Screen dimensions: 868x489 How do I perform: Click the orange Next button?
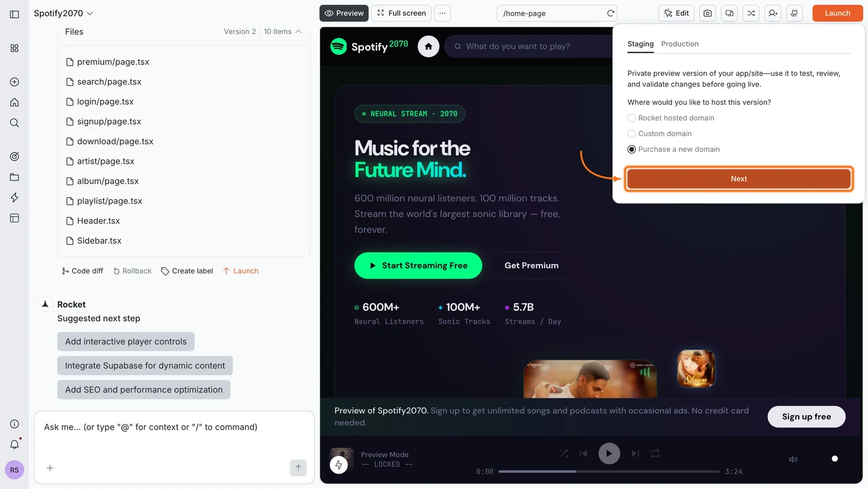click(738, 179)
